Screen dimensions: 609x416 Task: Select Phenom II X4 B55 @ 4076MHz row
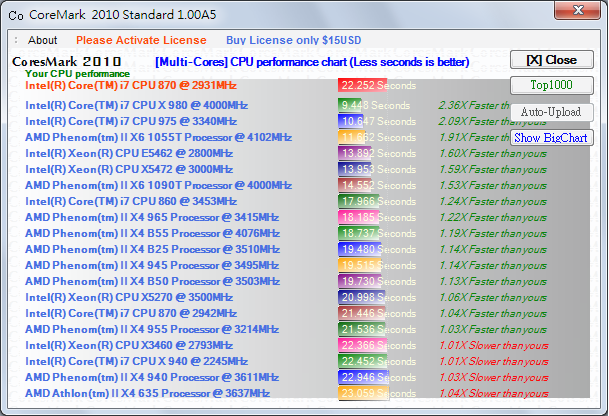tap(153, 233)
